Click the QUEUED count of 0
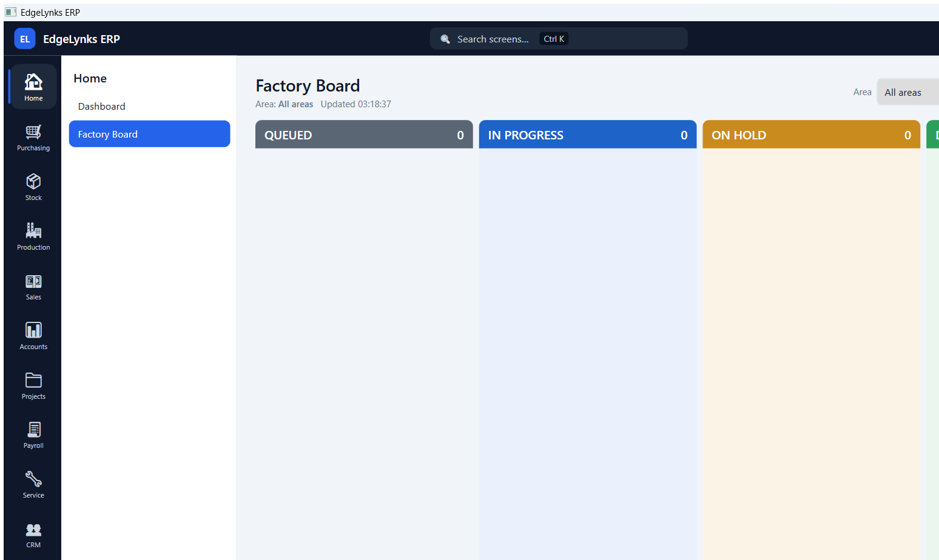The image size is (939, 560). tap(460, 135)
